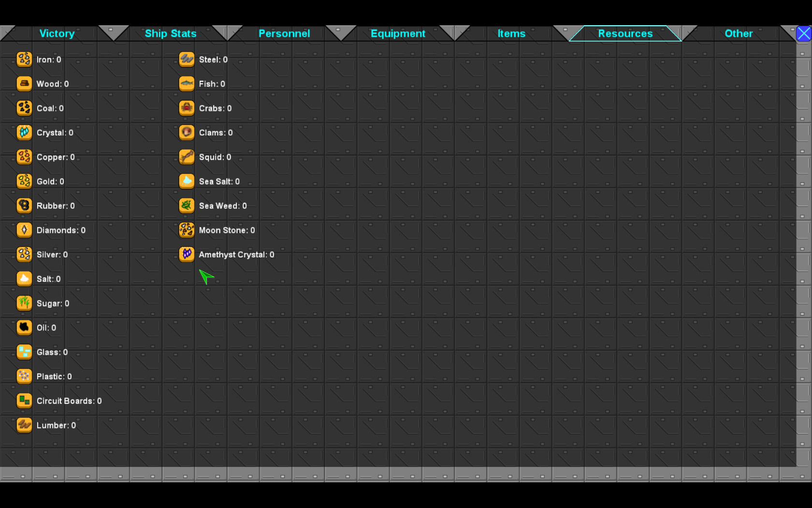The width and height of the screenshot is (812, 508).
Task: Click the Amethyst Crystal icon
Action: (x=186, y=254)
